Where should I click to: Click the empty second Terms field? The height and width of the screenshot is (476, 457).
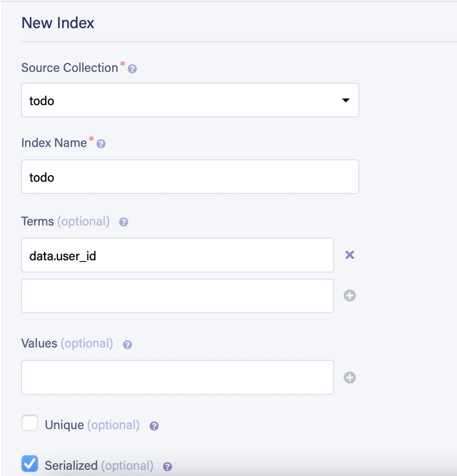click(178, 296)
